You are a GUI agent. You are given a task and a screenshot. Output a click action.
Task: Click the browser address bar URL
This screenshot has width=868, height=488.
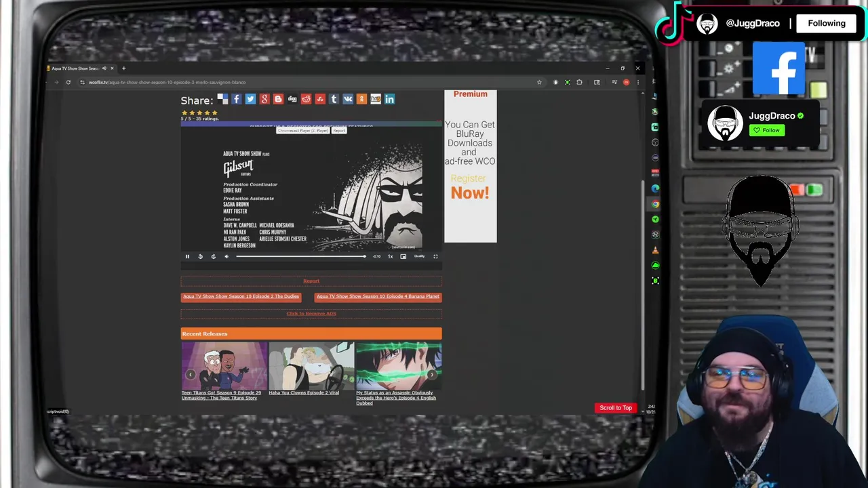click(x=167, y=82)
